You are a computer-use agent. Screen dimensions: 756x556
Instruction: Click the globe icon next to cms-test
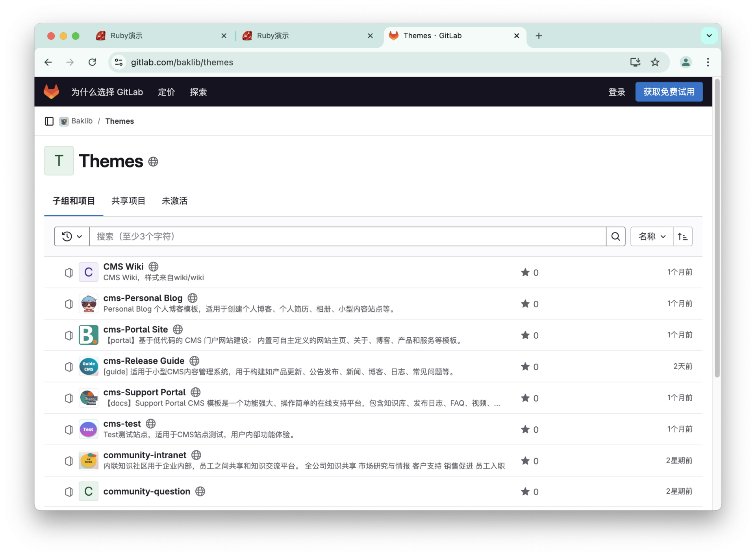point(151,424)
